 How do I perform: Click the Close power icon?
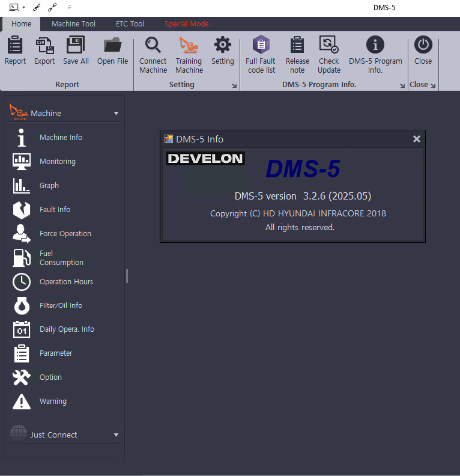[x=423, y=44]
